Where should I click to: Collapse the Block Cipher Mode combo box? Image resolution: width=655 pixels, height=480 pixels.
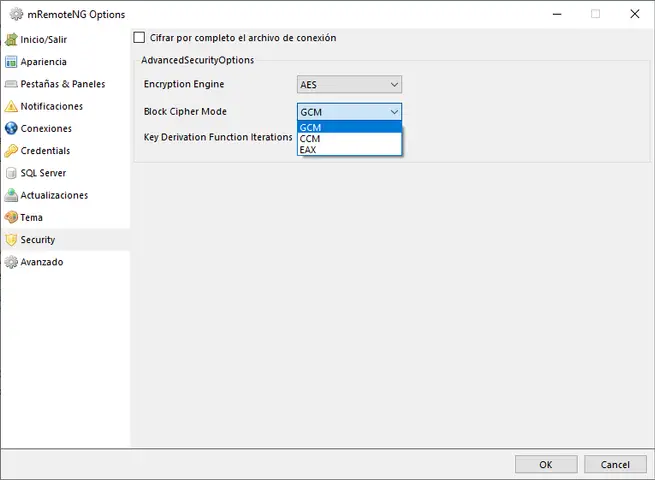pyautogui.click(x=349, y=112)
